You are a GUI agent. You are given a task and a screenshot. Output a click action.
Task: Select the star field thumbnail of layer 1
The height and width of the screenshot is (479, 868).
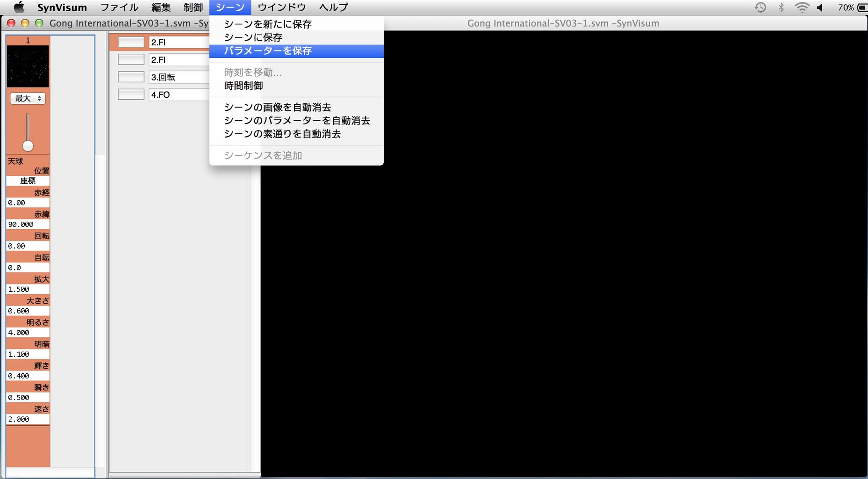tap(28, 66)
